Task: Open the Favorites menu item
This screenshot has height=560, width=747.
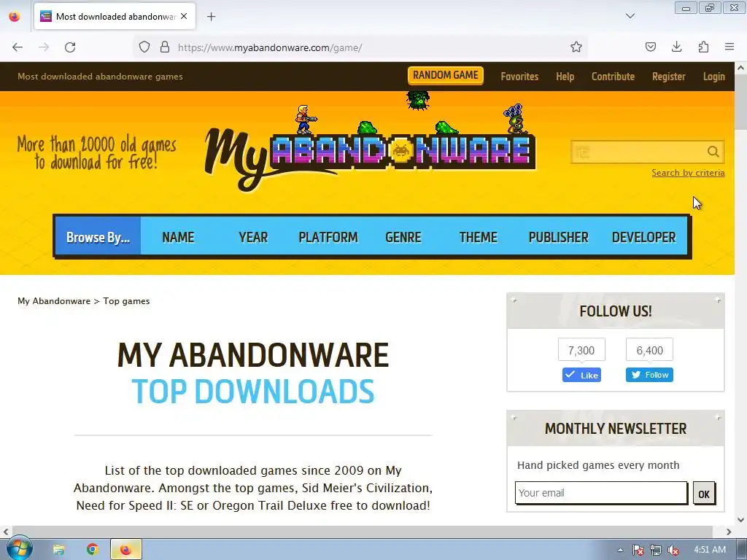Action: coord(519,76)
